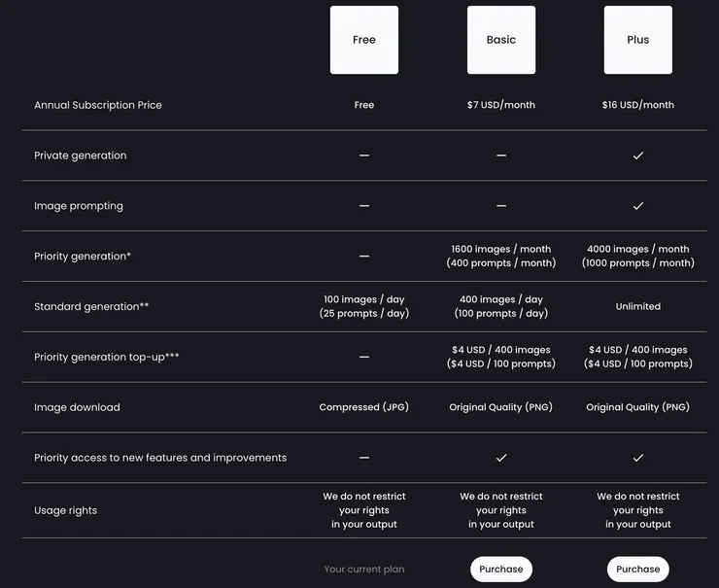This screenshot has height=588, width=719.
Task: Click the 'Priority generation*' row label
Action: point(83,257)
